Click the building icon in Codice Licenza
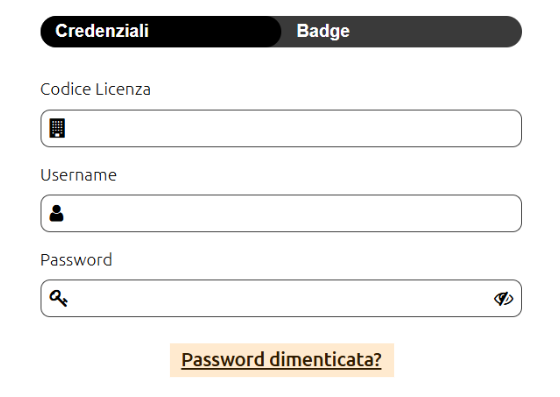 pyautogui.click(x=57, y=128)
